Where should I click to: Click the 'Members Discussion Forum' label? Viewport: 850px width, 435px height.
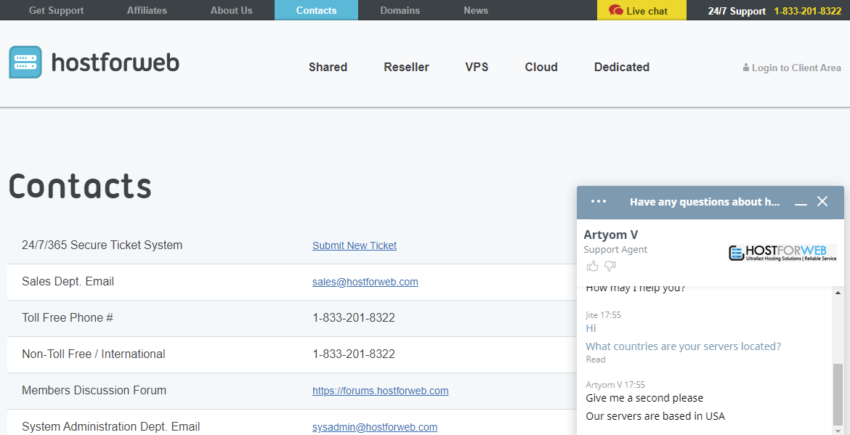(94, 391)
